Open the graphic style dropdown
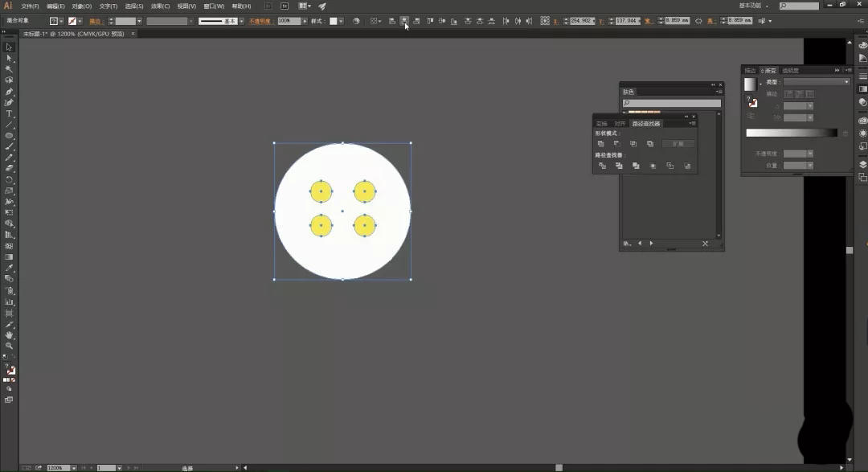This screenshot has height=472, width=868. point(341,21)
